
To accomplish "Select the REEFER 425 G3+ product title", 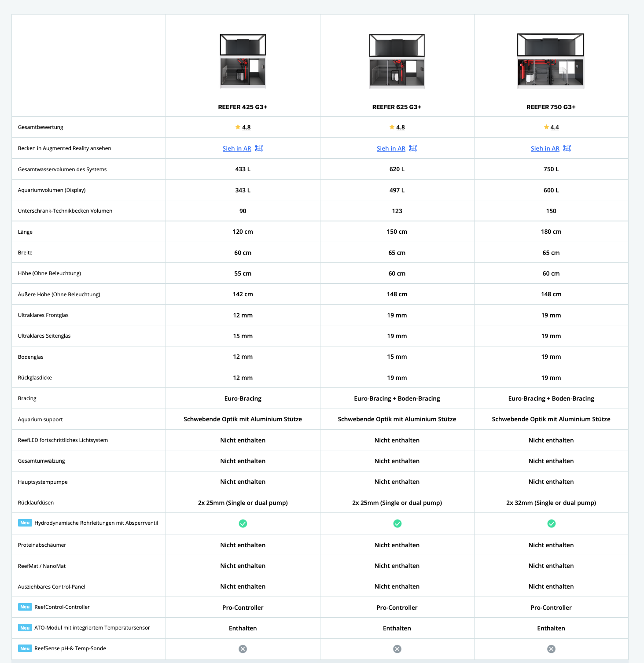I will [243, 107].
